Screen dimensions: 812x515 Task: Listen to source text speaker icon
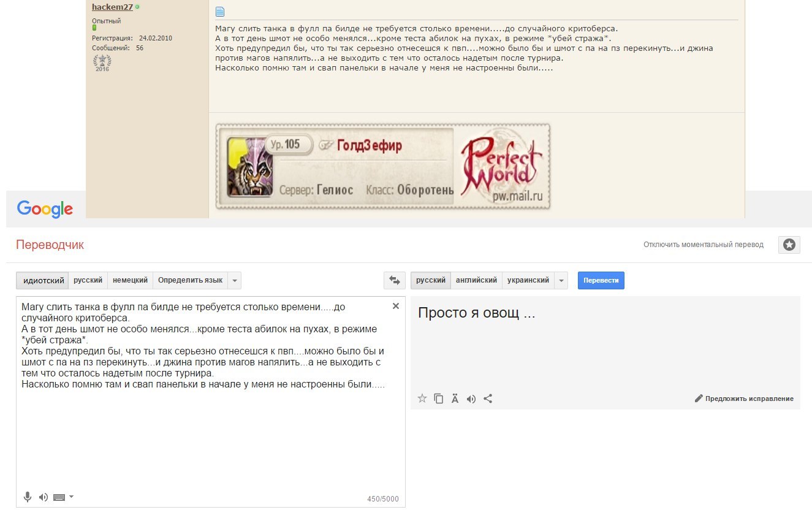pyautogui.click(x=43, y=497)
